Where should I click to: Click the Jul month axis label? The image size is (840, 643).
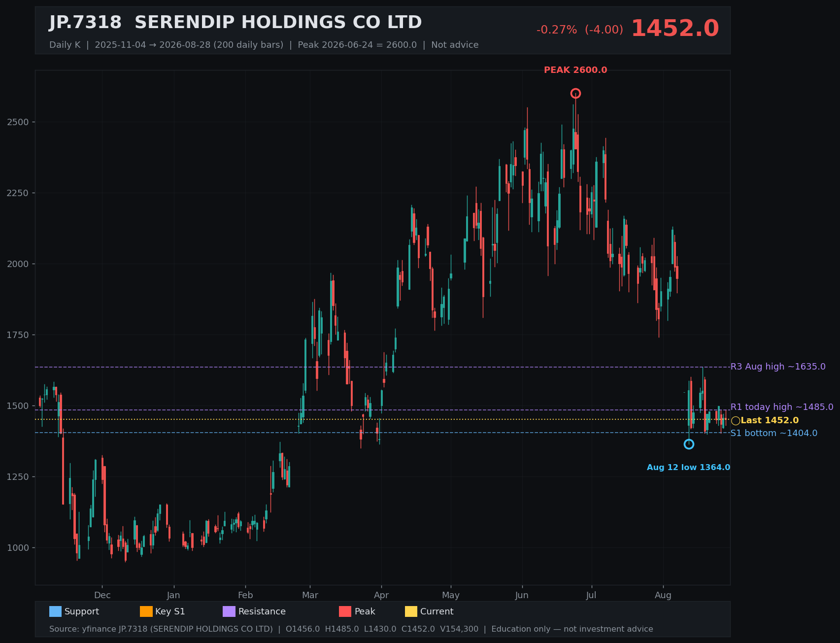(591, 595)
